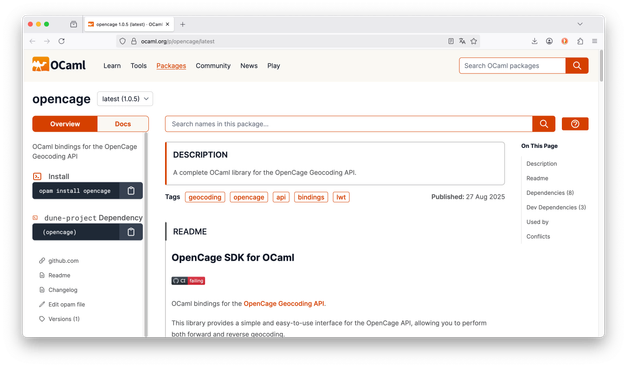Click the bindings tag
Screen dimensions: 627x367
click(x=311, y=197)
